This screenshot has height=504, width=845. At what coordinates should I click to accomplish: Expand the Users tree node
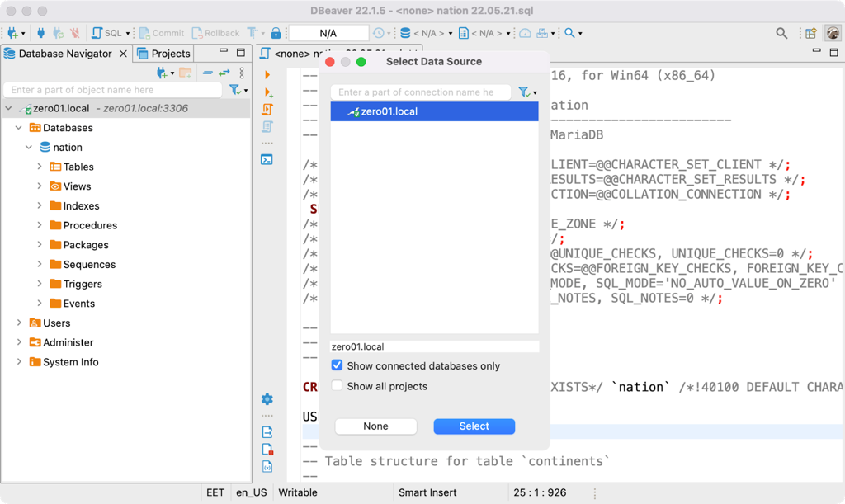(x=19, y=323)
